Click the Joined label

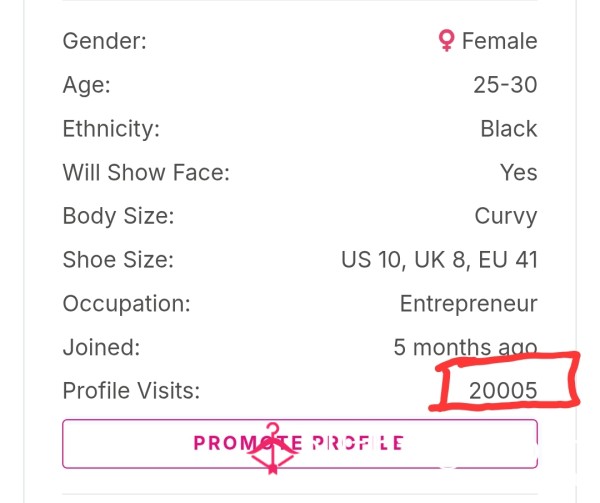(x=101, y=347)
